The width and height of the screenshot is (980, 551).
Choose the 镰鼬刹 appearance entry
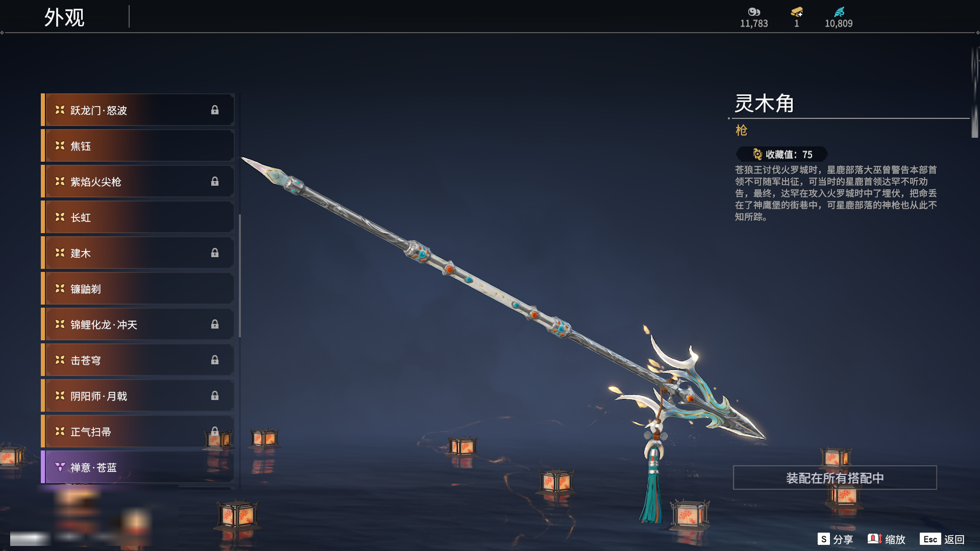pyautogui.click(x=138, y=289)
